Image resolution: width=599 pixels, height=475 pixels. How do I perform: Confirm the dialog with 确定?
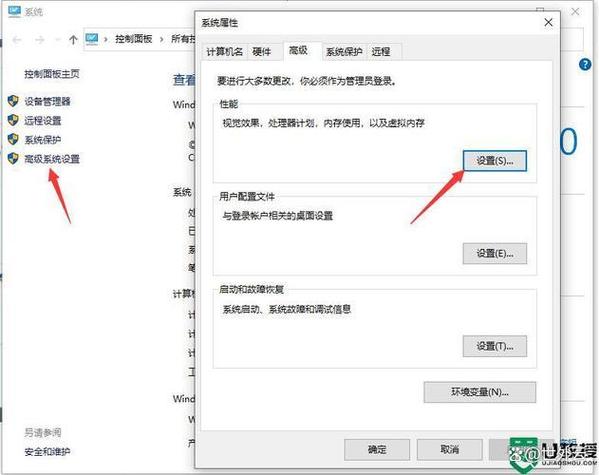377,449
